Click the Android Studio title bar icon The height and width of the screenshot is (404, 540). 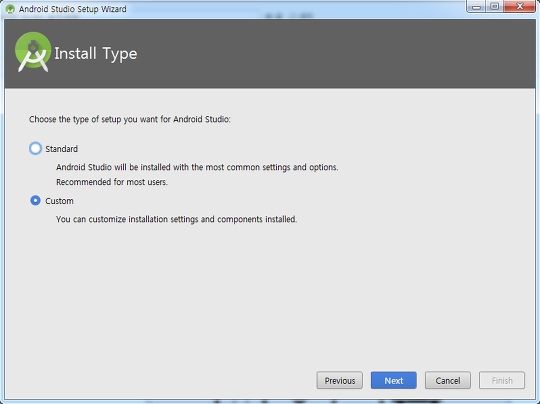coord(10,9)
